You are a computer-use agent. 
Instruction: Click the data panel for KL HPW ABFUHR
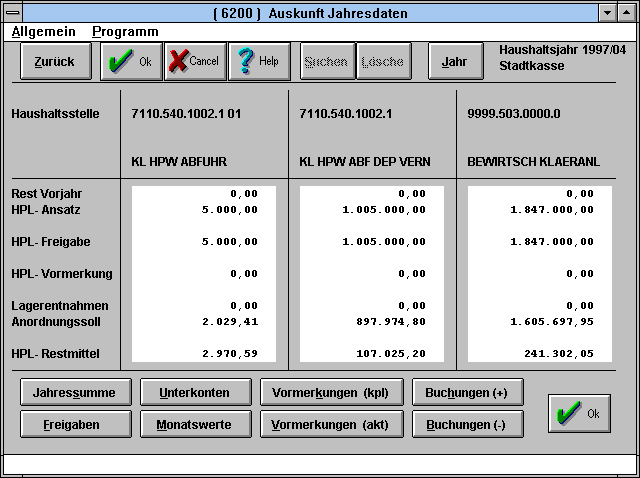pyautogui.click(x=203, y=274)
